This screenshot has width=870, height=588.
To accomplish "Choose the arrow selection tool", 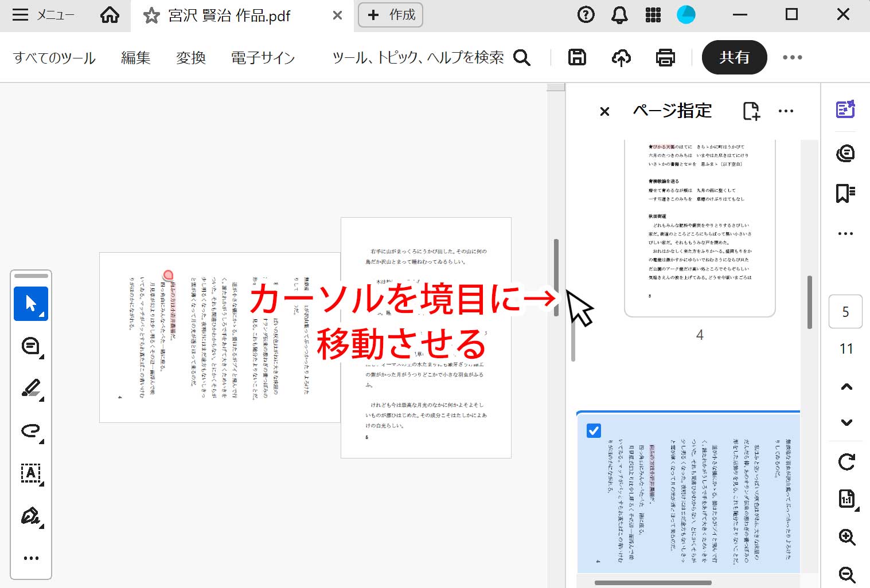I will (x=31, y=304).
